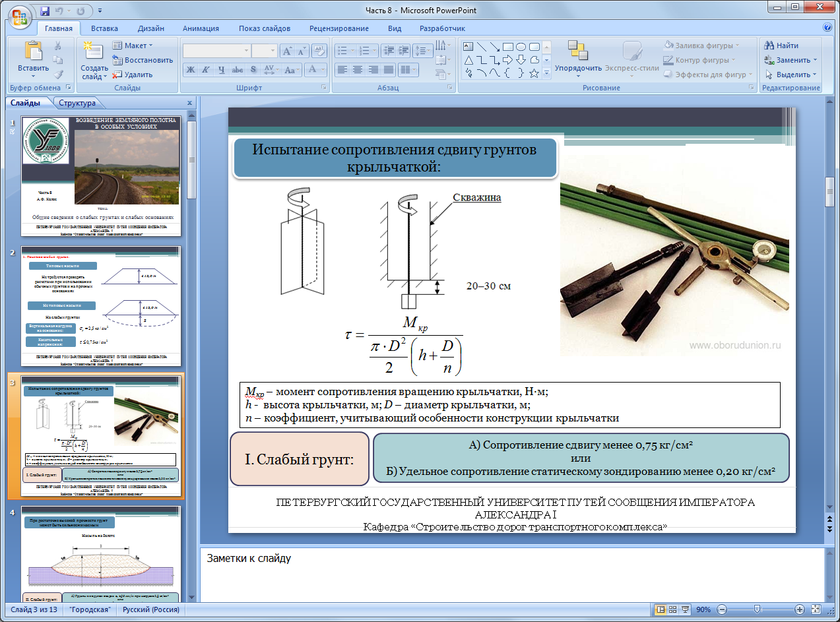The image size is (840, 622).
Task: Open the font name combo box
Action: pos(216,51)
